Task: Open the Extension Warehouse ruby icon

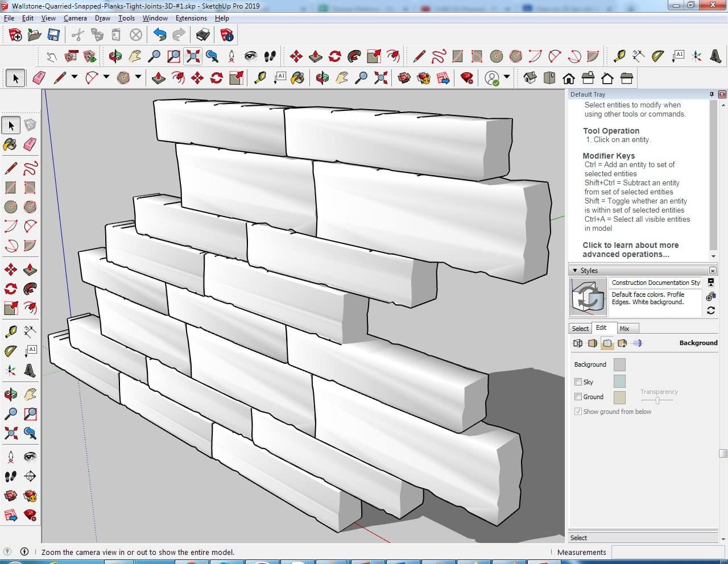Action: click(467, 78)
